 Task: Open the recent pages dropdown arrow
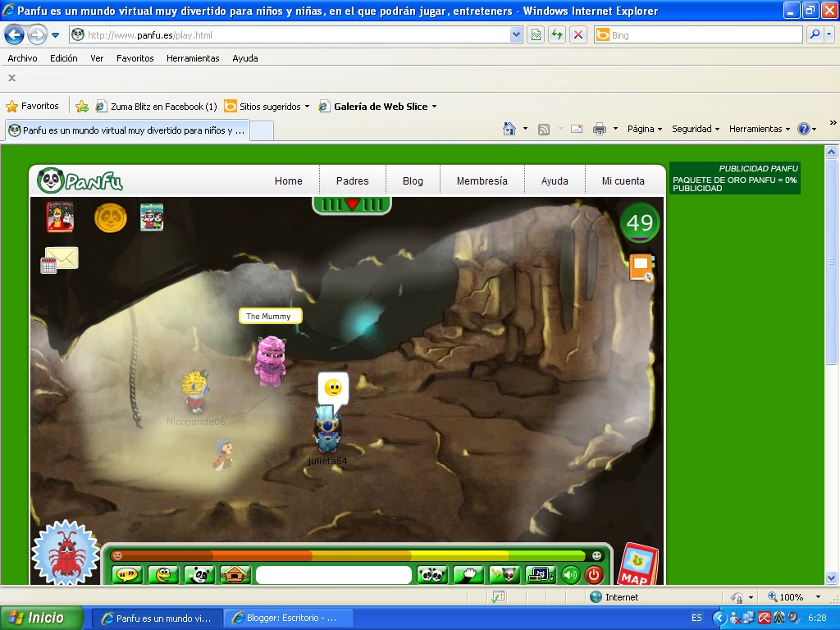click(55, 35)
